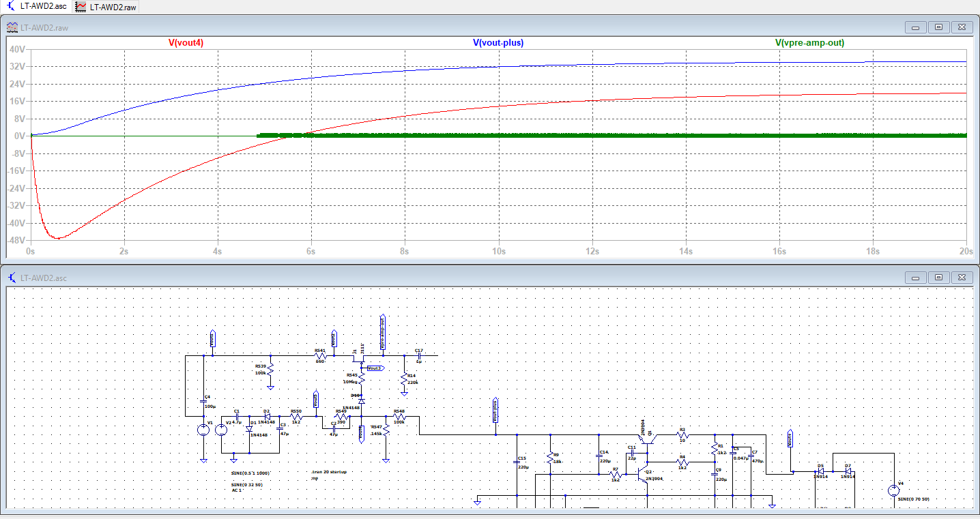Viewport: 980px width, 519px height.
Task: Select resistor R9 18k
Action: coord(550,458)
